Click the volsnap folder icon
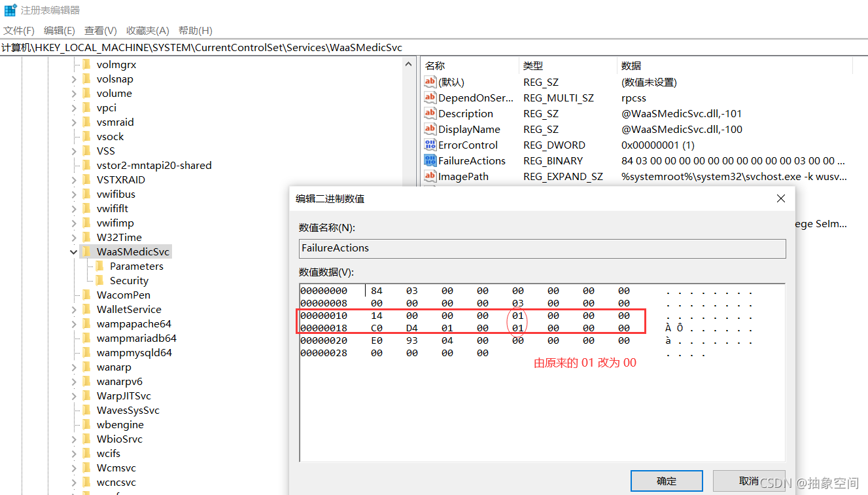 (86, 79)
